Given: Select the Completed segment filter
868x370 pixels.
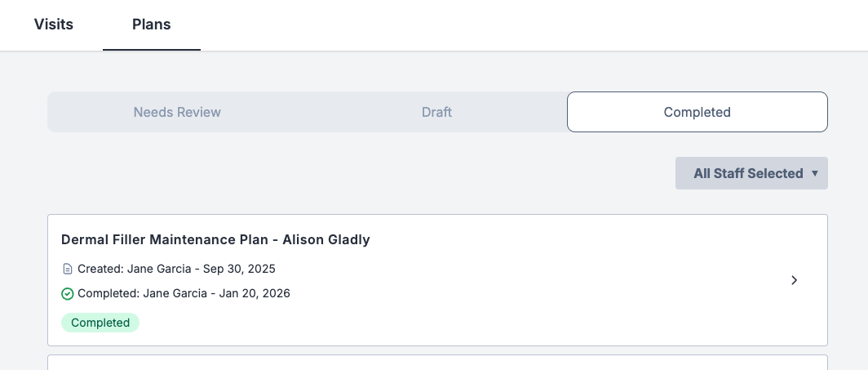Looking at the screenshot, I should 697,112.
